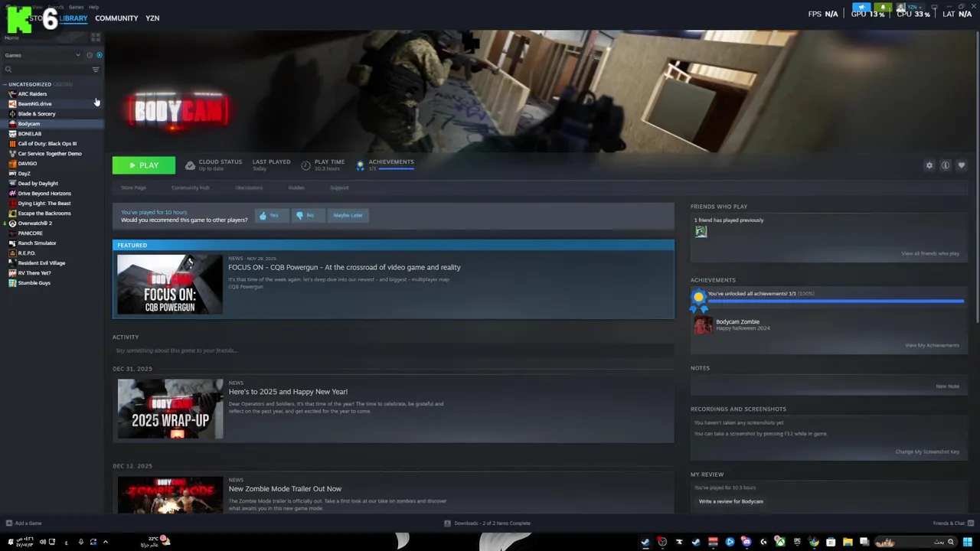Switch to collections grid view icon

tap(96, 37)
